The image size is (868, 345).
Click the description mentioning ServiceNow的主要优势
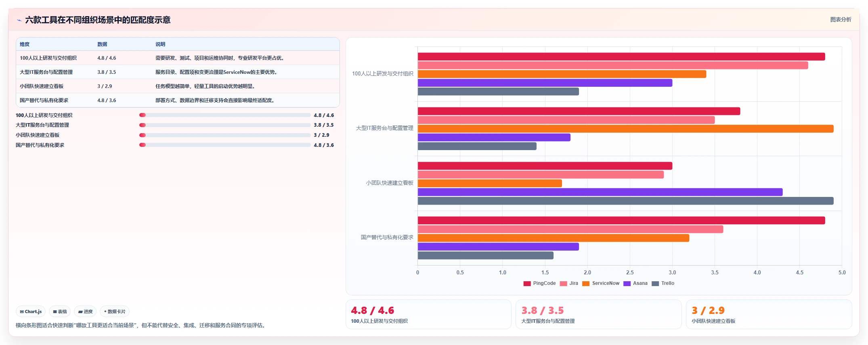[216, 72]
